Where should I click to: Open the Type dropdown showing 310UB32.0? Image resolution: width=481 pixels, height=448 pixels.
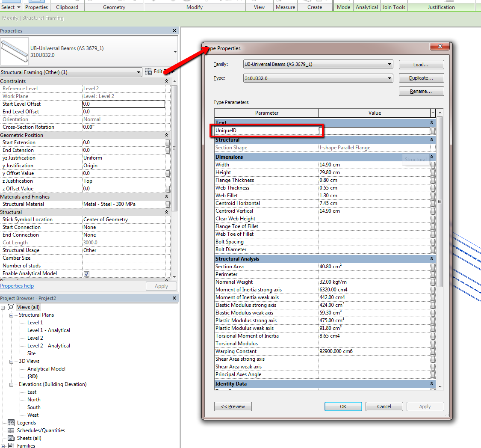click(389, 78)
